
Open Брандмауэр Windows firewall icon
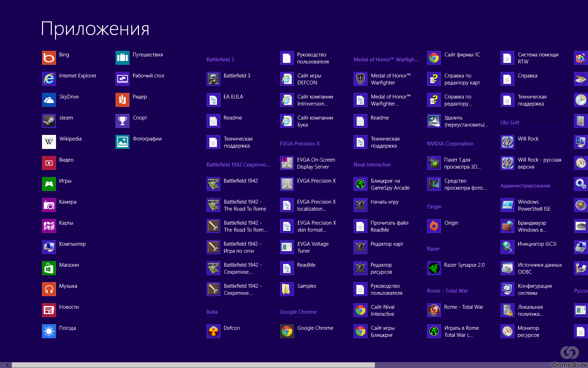pyautogui.click(x=507, y=226)
